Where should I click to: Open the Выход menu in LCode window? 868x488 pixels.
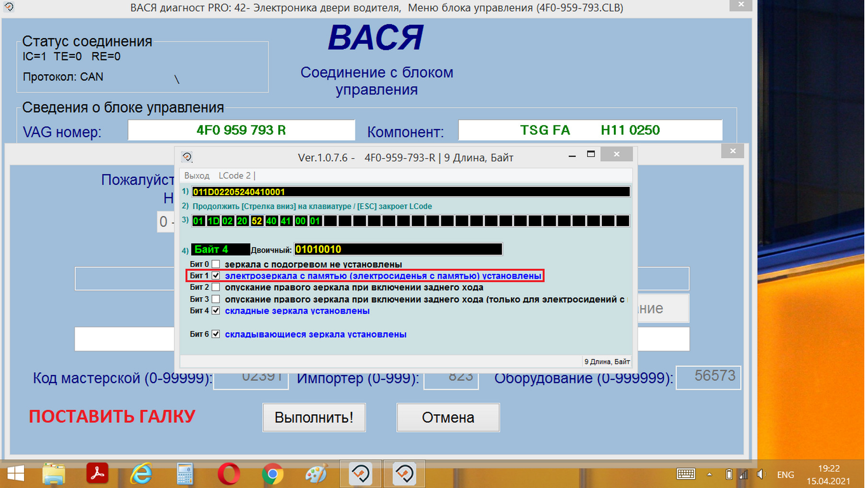pyautogui.click(x=197, y=175)
